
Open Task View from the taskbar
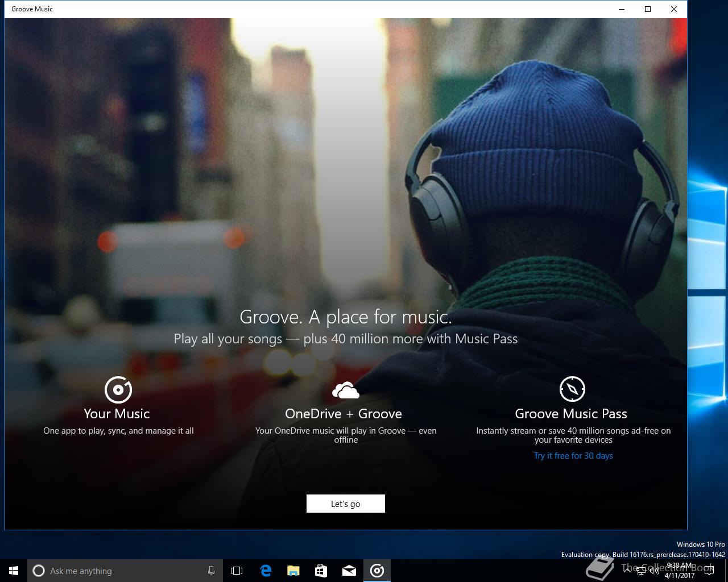(x=237, y=571)
